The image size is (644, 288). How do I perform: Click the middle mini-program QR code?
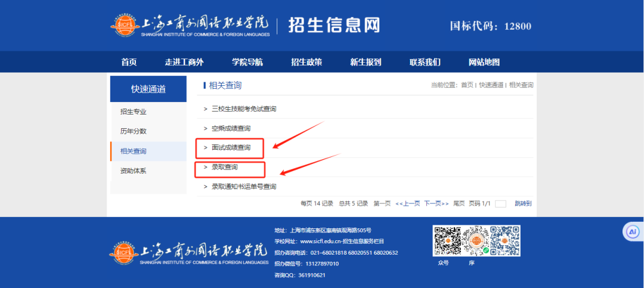tap(476, 241)
